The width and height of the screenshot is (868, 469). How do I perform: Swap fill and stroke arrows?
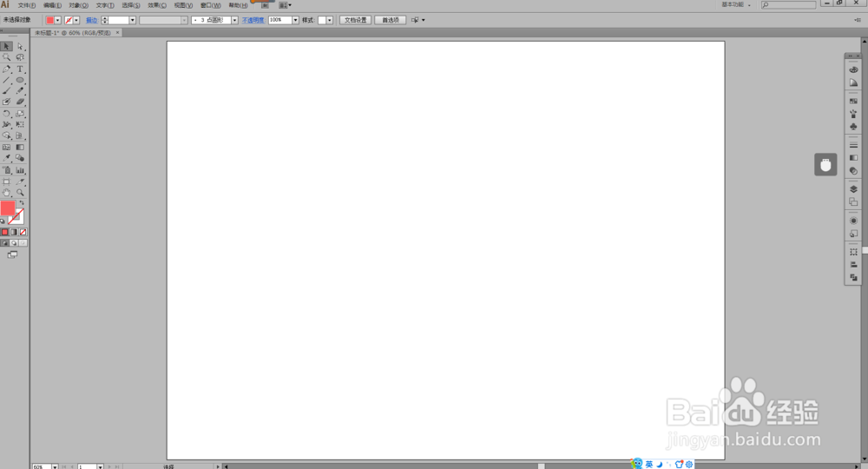23,203
